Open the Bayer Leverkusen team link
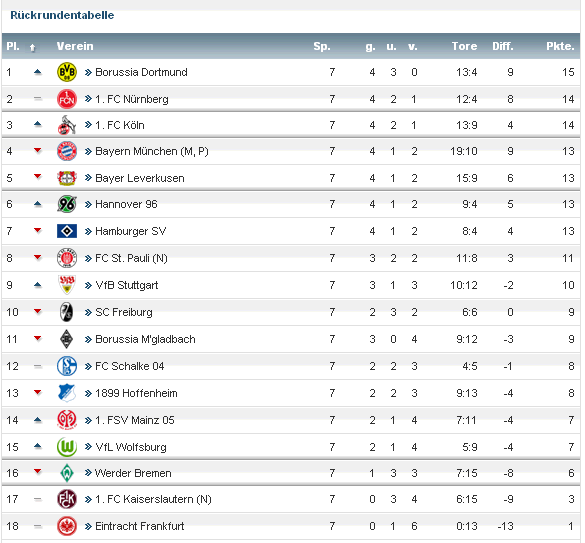This screenshot has height=543, width=585. pyautogui.click(x=140, y=178)
